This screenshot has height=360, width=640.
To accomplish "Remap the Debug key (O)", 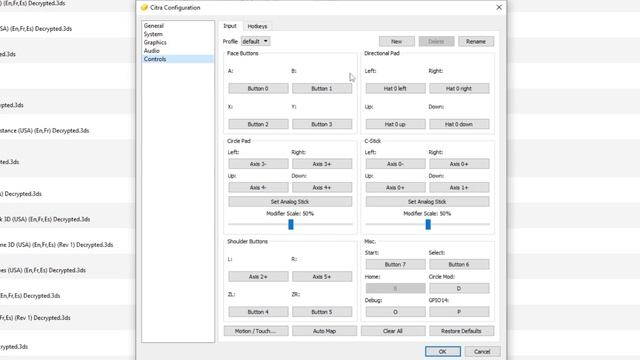I will pyautogui.click(x=395, y=312).
